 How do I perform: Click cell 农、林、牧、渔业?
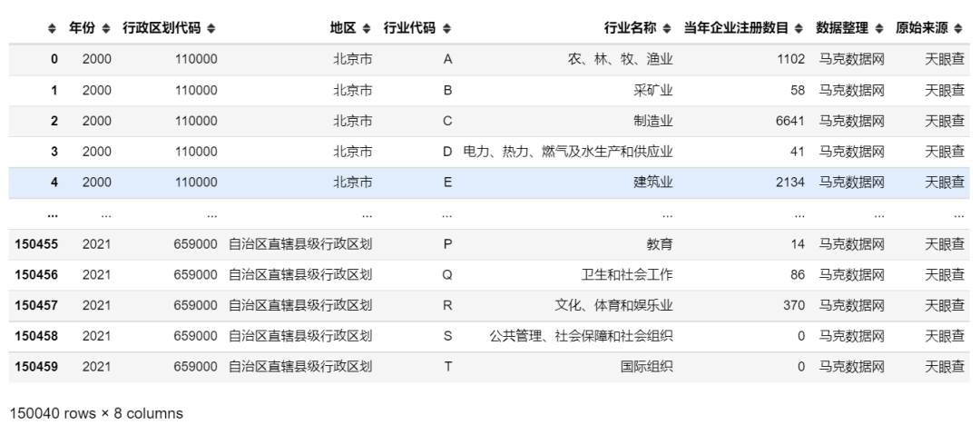(620, 59)
